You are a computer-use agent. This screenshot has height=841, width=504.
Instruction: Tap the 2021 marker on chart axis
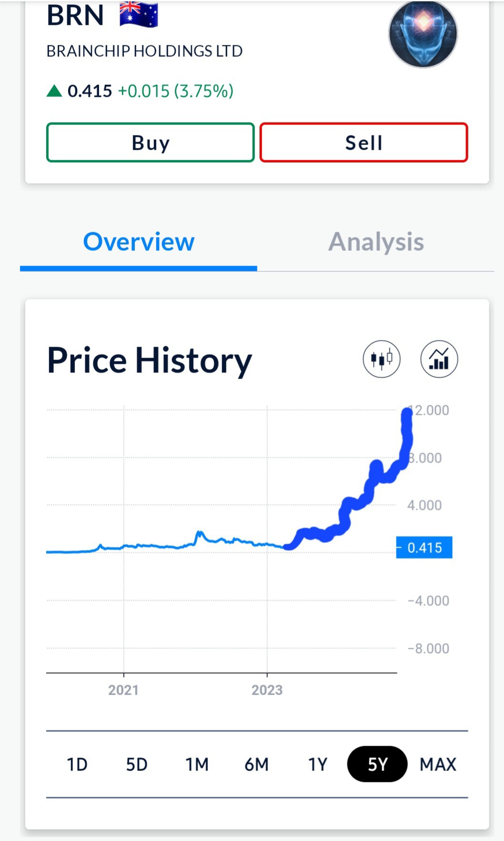tap(123, 690)
